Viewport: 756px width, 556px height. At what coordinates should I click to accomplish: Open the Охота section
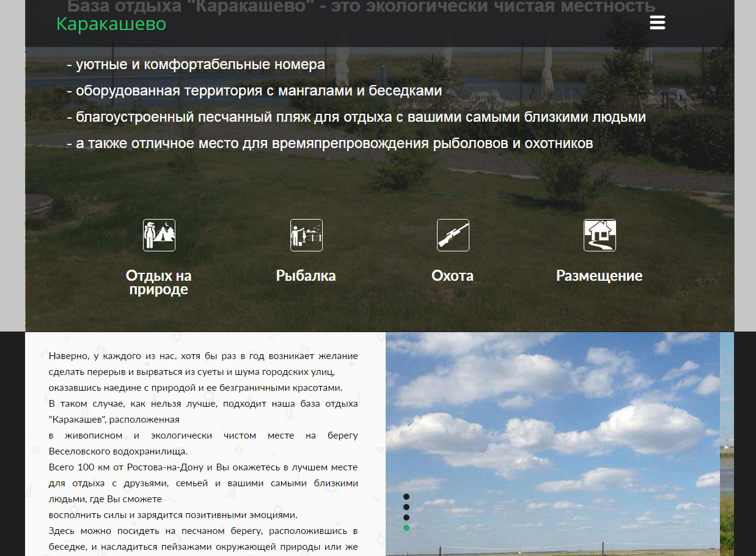[x=453, y=275]
